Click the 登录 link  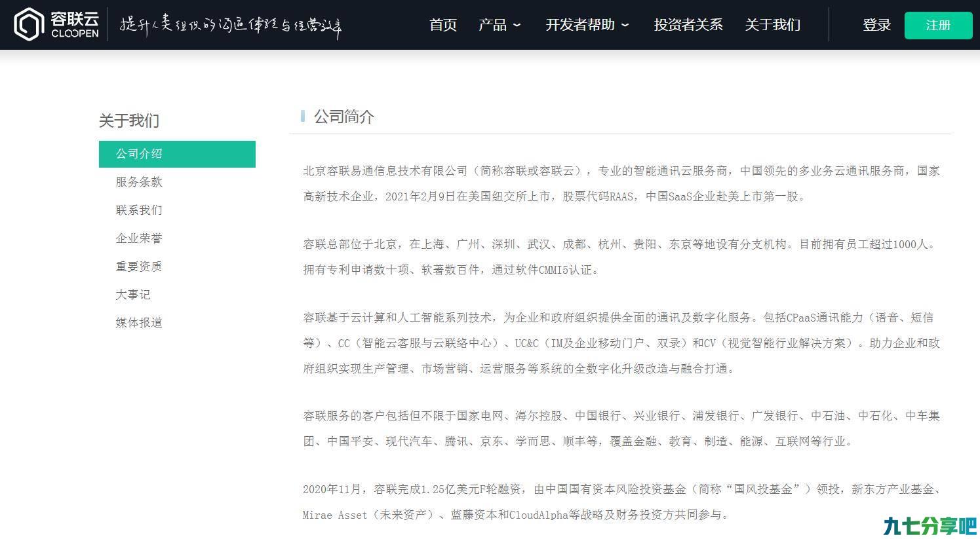pos(877,25)
